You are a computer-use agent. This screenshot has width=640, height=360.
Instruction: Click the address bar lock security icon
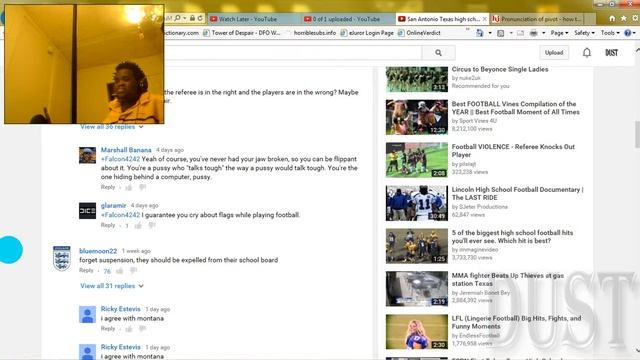(x=192, y=18)
